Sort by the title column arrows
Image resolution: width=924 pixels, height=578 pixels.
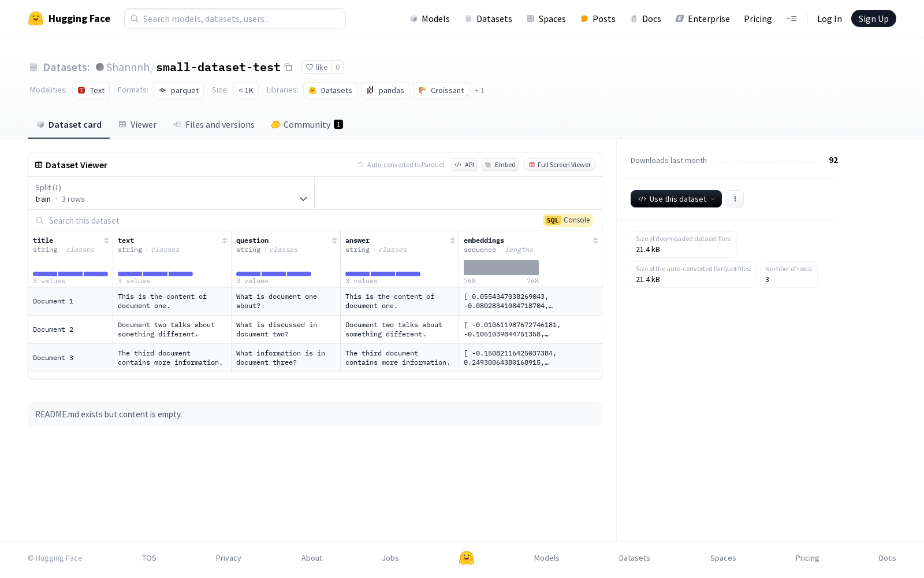(106, 240)
